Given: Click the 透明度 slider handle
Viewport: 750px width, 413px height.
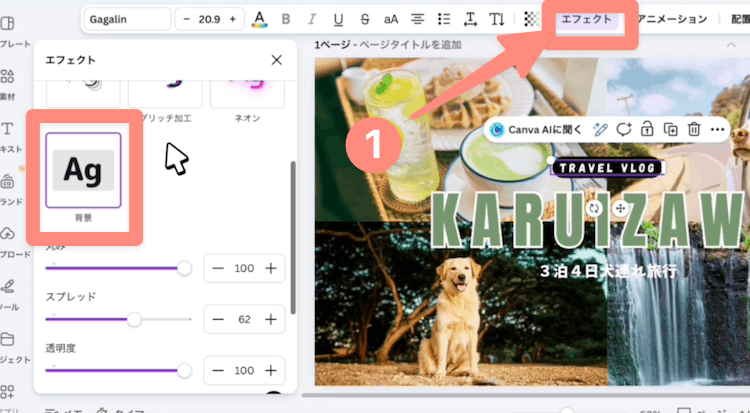Looking at the screenshot, I should point(184,370).
